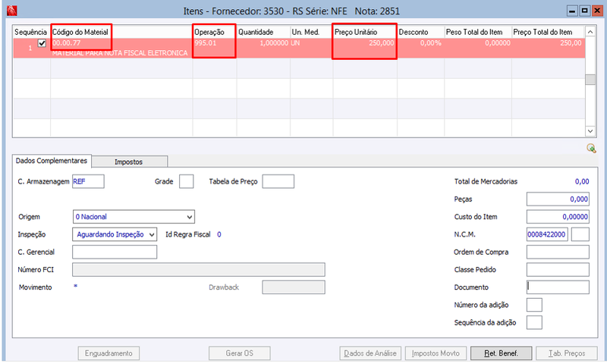
Task: Click discount value 0,00% cell
Action: pos(431,43)
